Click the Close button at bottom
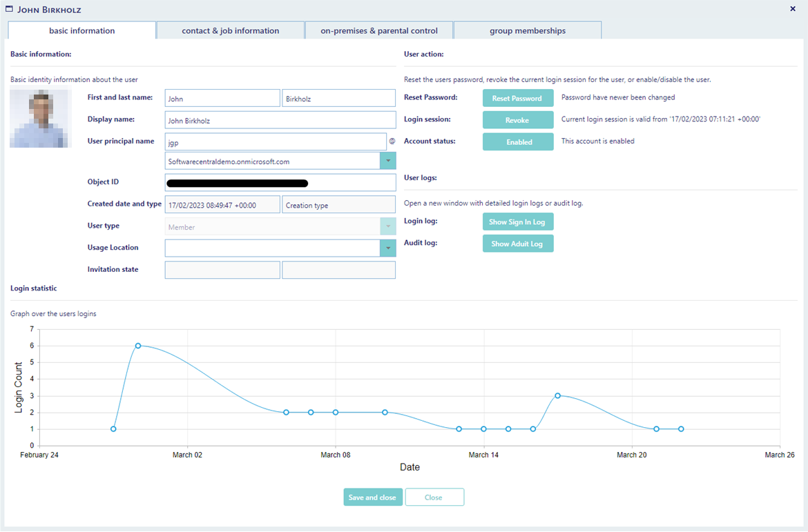 [434, 497]
